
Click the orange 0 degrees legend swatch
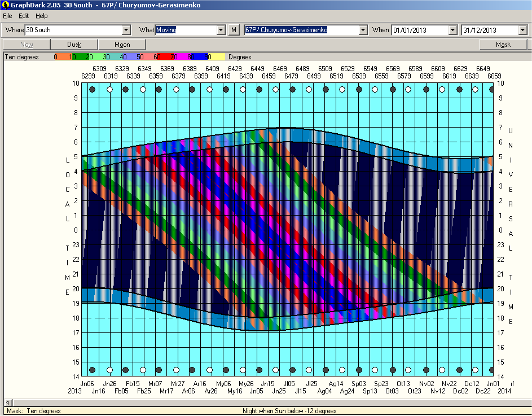[61, 56]
